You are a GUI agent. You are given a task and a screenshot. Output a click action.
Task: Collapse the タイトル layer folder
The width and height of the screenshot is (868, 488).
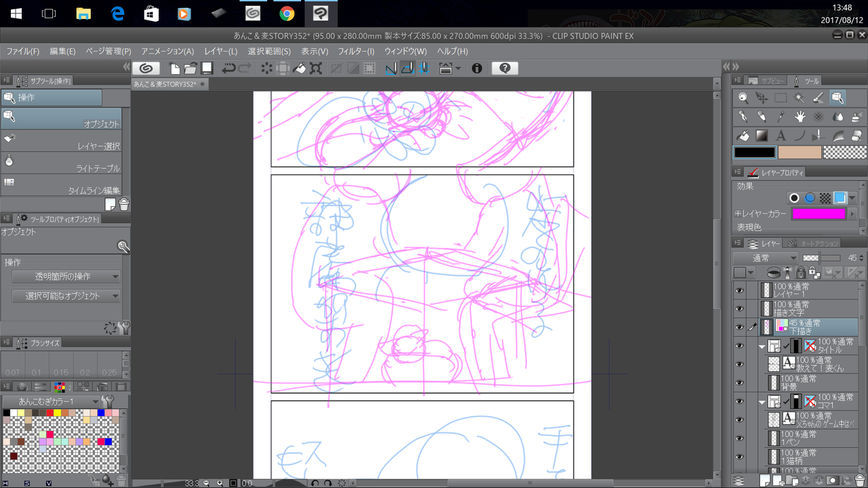pos(762,346)
